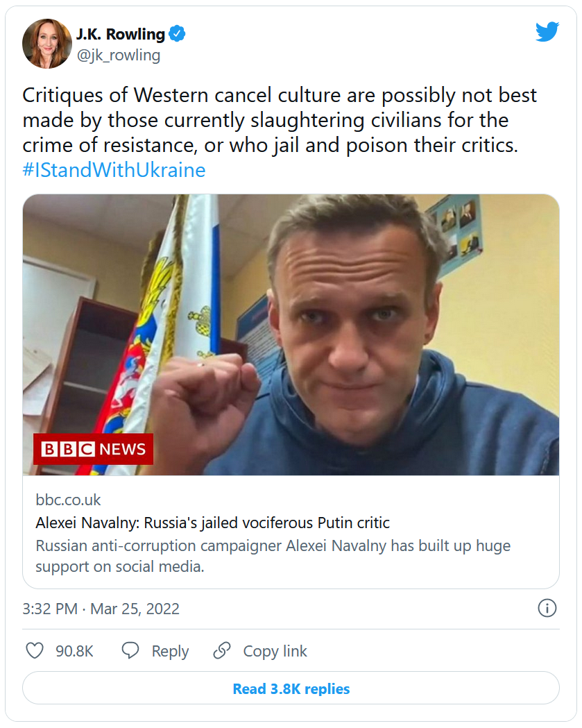Screen dimensions: 582x728
Task: Open the Alexei Navalny article headline
Action: pos(212,523)
